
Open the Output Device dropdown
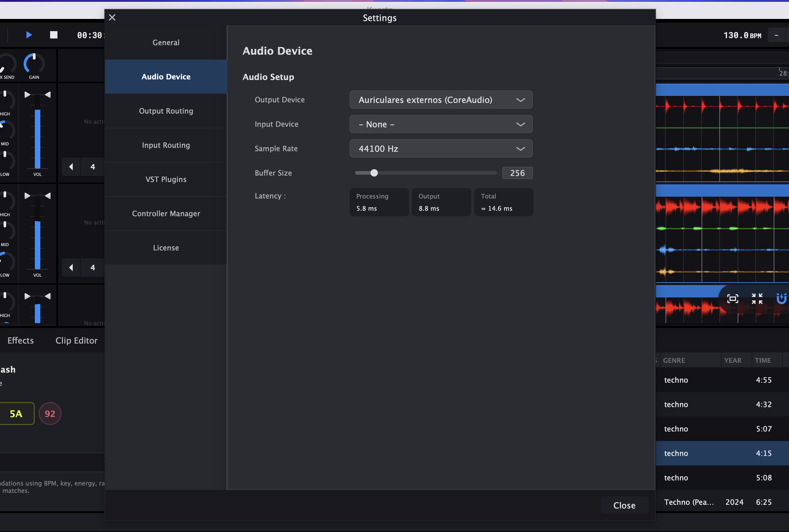440,100
